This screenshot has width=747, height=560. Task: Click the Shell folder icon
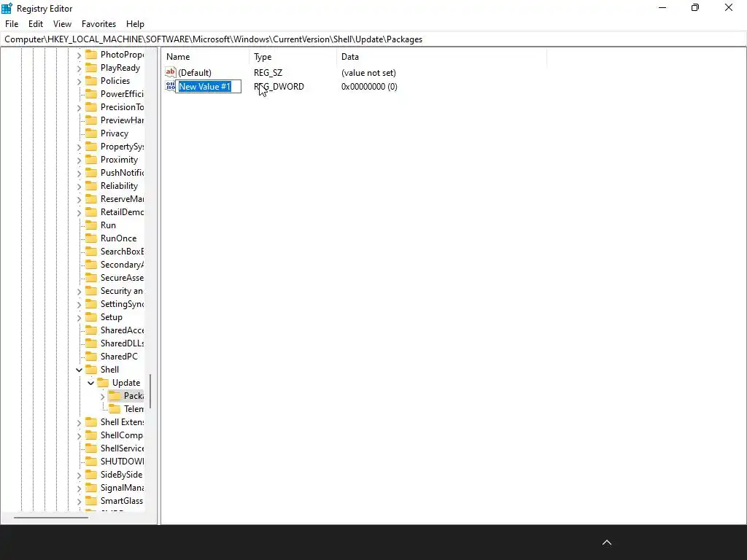(91, 370)
